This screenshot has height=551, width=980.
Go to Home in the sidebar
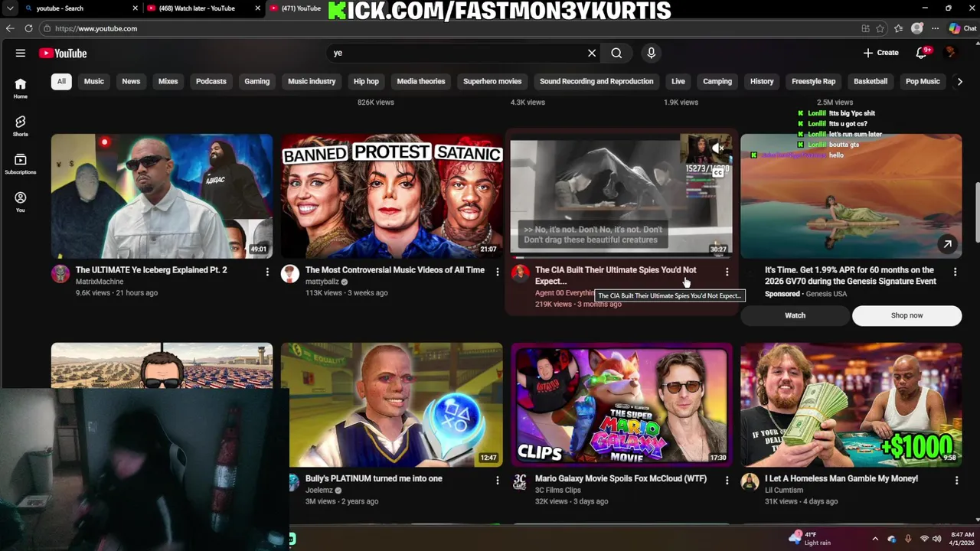(21, 89)
